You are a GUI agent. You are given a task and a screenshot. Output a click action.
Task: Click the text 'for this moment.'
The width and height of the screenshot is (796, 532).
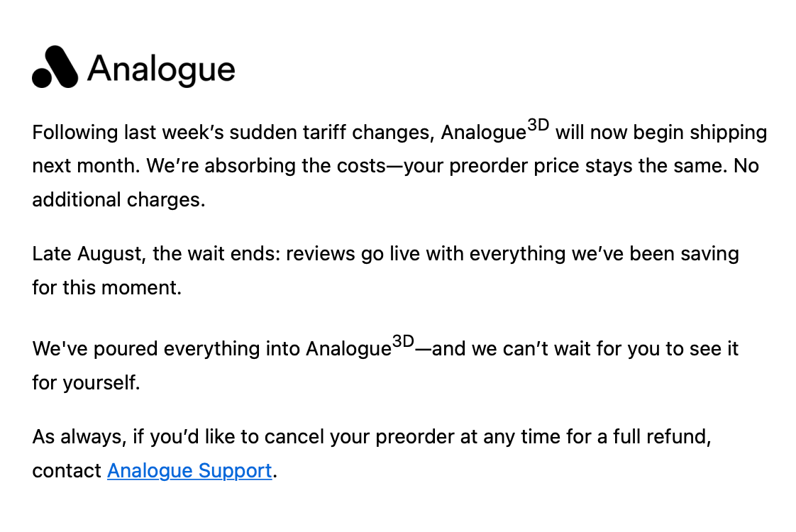106,288
